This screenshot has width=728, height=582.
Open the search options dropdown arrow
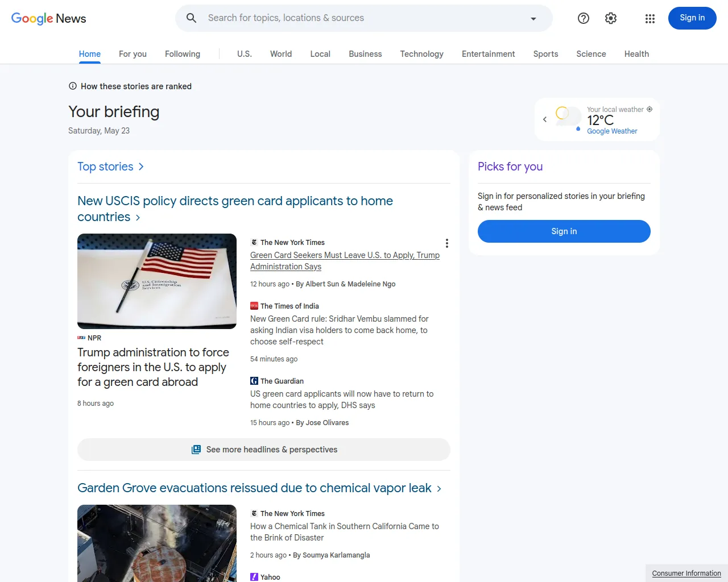[533, 19]
